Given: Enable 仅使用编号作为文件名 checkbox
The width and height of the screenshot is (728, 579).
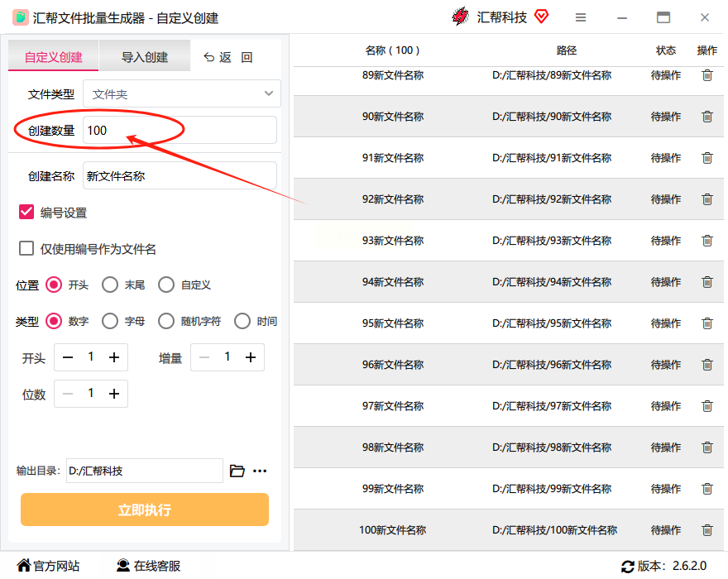Looking at the screenshot, I should 26,248.
